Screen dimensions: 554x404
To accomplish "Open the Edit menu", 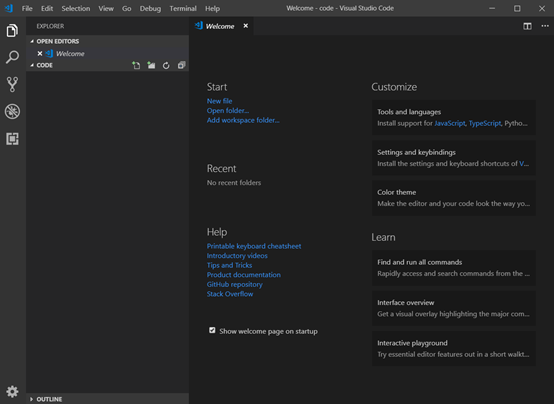I will tap(47, 8).
